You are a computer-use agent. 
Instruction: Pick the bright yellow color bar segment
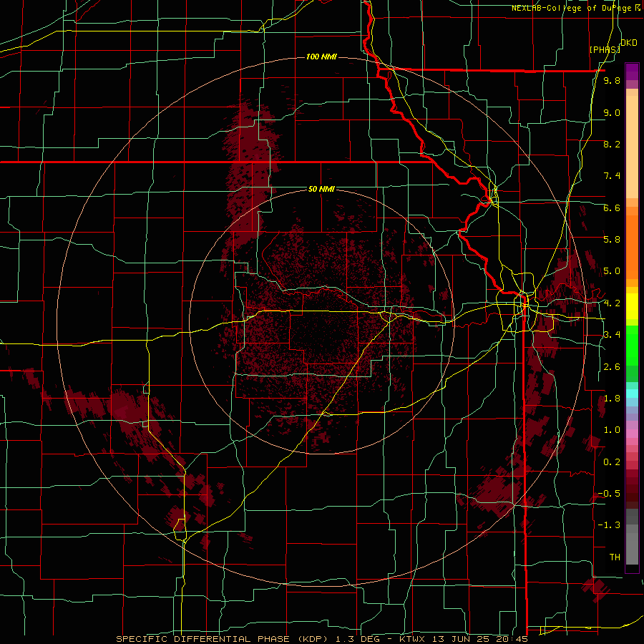pos(632,306)
